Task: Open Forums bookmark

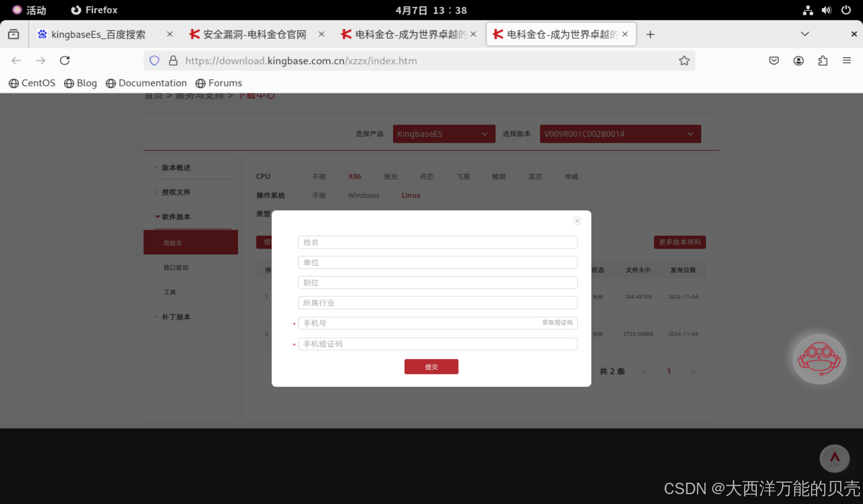Action: (219, 83)
